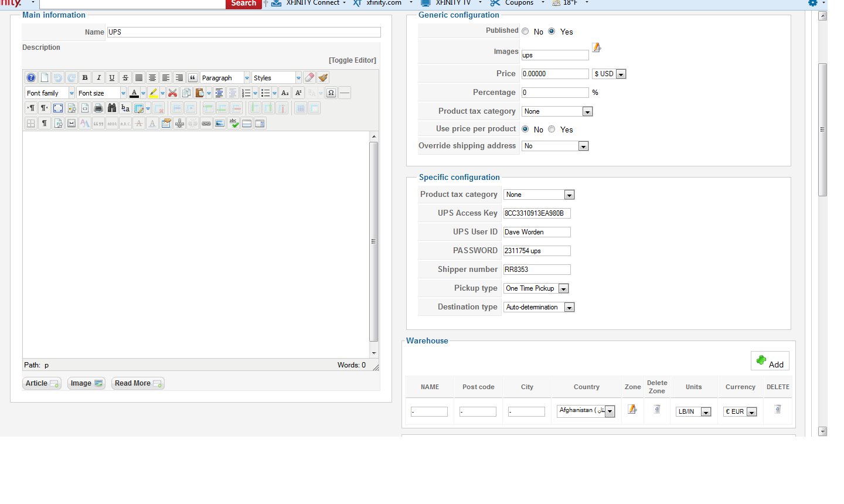Screen dimensions: 844x504
Task: Open the warehouse Country dropdown
Action: click(x=586, y=411)
